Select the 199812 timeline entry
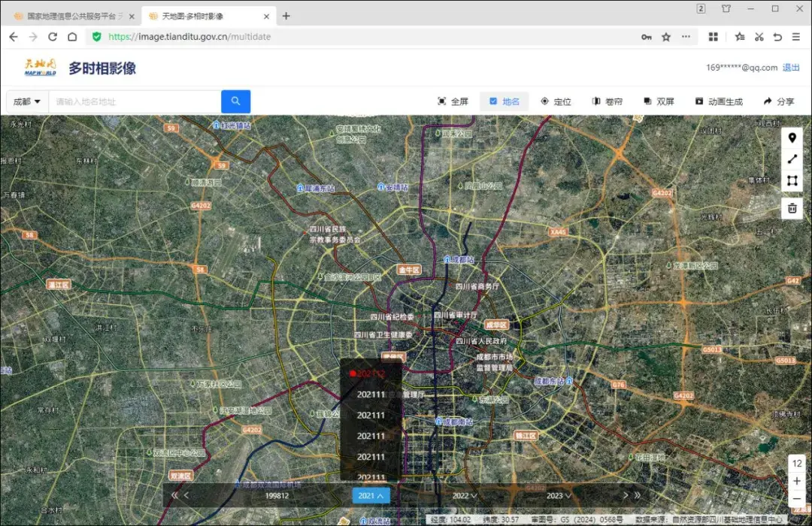812x526 pixels. click(277, 495)
